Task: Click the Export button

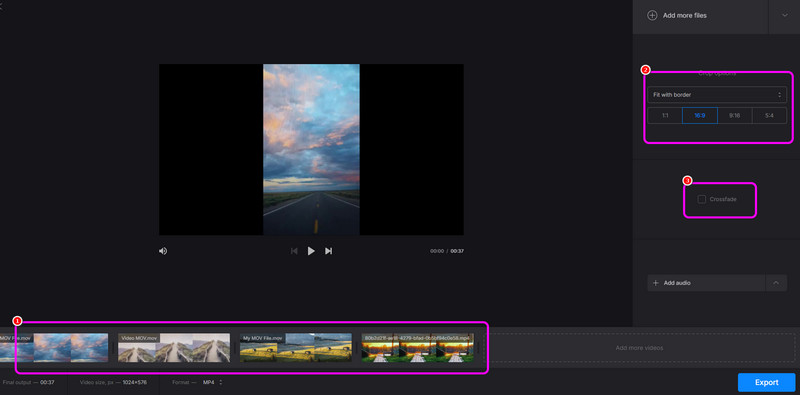Action: click(766, 382)
